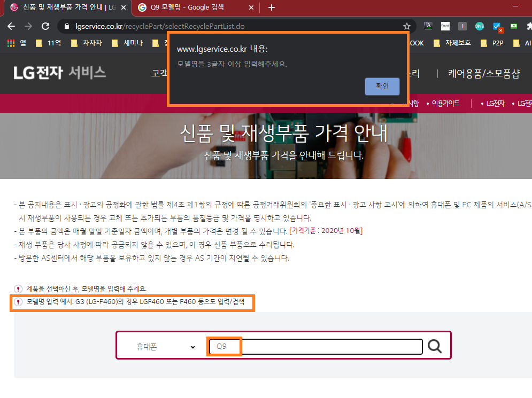Select the 신품 및 재생부품 가격 안내 tab
Screen dimensions: 532x398
coord(69,7)
